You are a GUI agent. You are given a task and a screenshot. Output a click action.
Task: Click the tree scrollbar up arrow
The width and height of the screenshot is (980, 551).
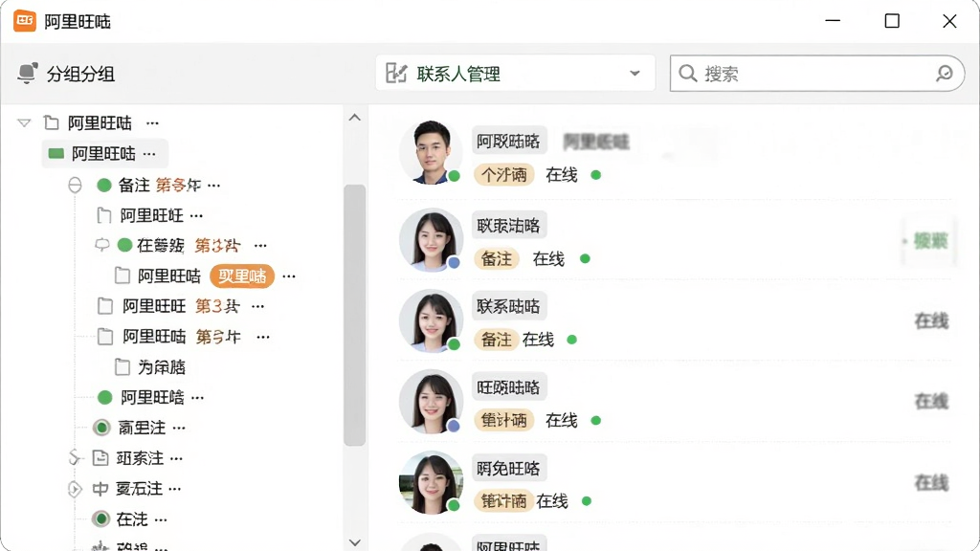click(x=354, y=118)
